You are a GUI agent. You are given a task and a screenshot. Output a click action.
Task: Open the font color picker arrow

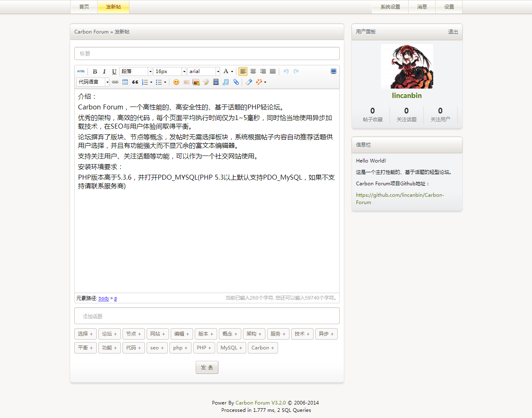click(232, 71)
